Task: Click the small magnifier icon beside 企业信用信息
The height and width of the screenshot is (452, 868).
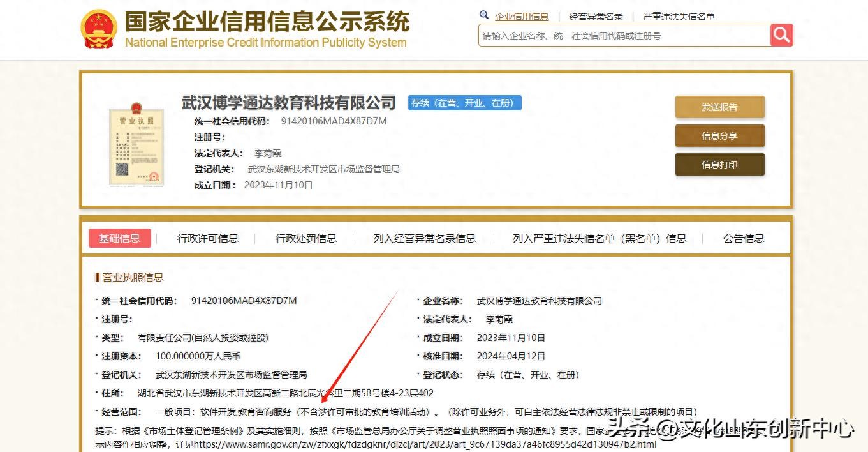Action: coord(484,15)
